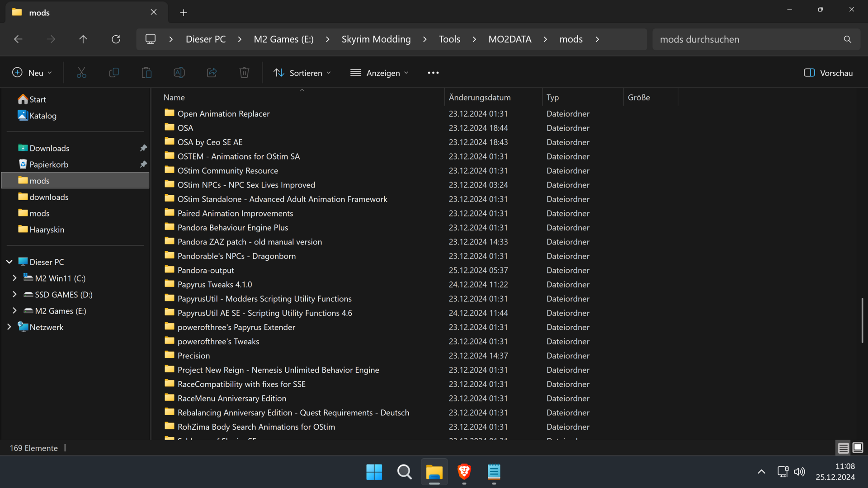
Task: Click Dieser PC breadcrumb in address bar
Action: [x=206, y=39]
